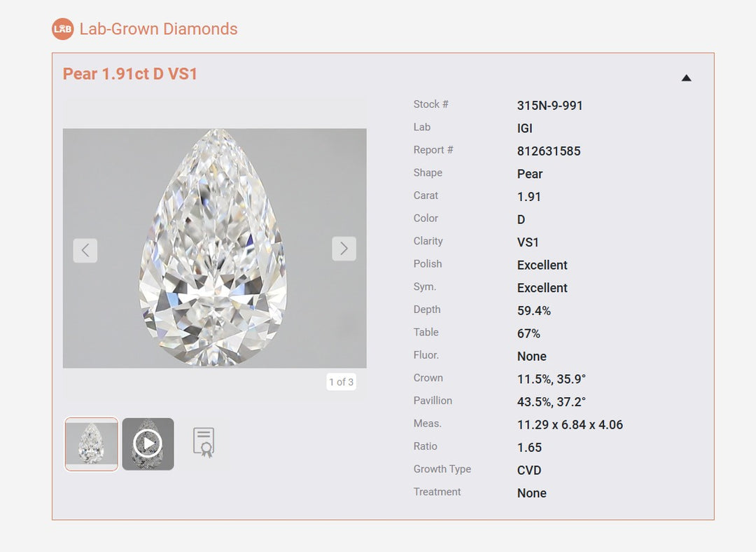
Task: Click the "Growth Type" label
Action: coord(442,469)
